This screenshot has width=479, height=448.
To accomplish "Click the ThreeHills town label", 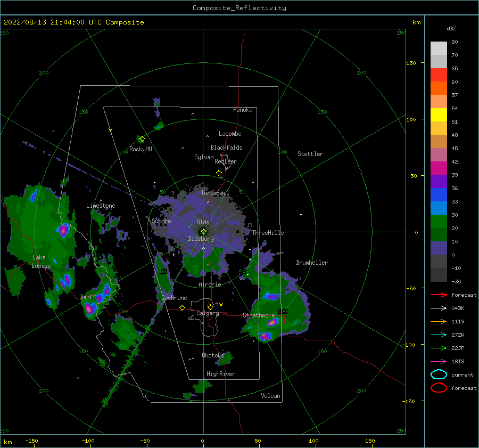I will (268, 233).
